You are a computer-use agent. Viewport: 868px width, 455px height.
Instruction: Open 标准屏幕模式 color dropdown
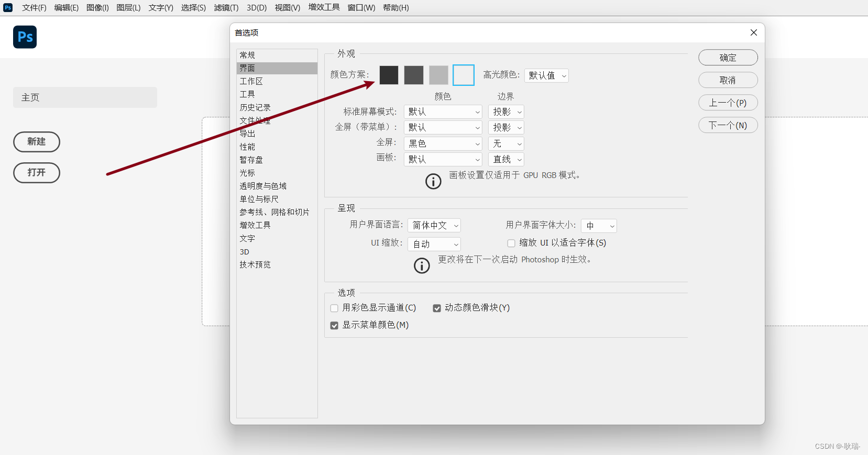[x=443, y=112]
